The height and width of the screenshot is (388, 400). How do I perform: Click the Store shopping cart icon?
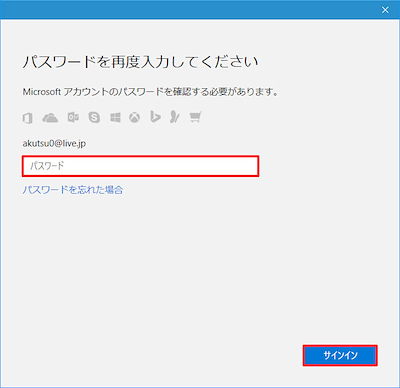click(195, 117)
